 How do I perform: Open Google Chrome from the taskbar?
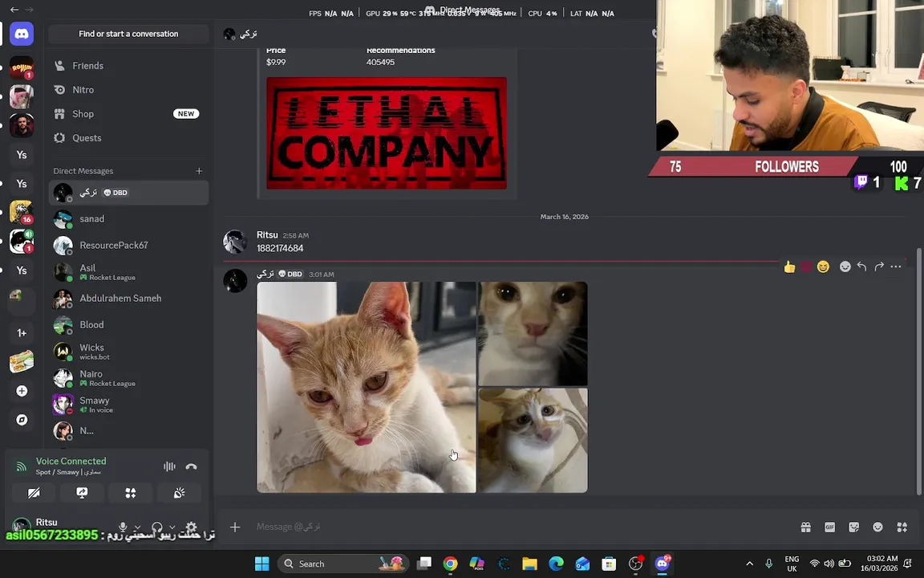[450, 564]
